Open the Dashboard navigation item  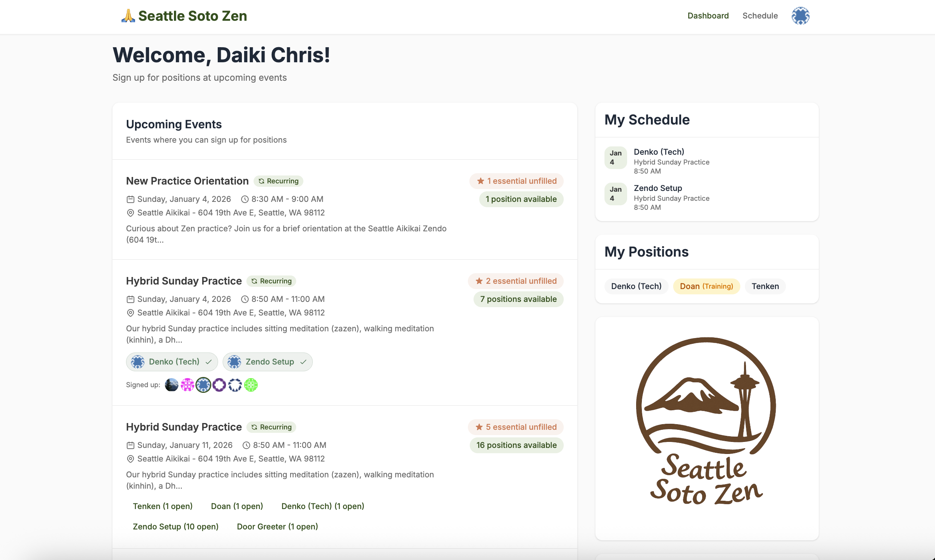[x=707, y=16]
